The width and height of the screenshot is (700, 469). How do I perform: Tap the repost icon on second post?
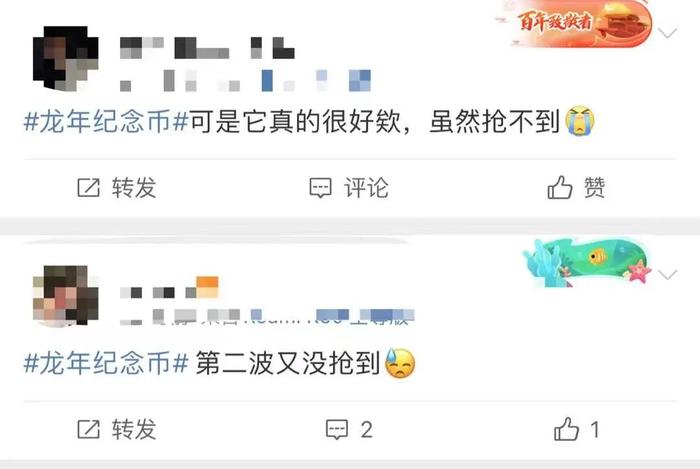(88, 429)
